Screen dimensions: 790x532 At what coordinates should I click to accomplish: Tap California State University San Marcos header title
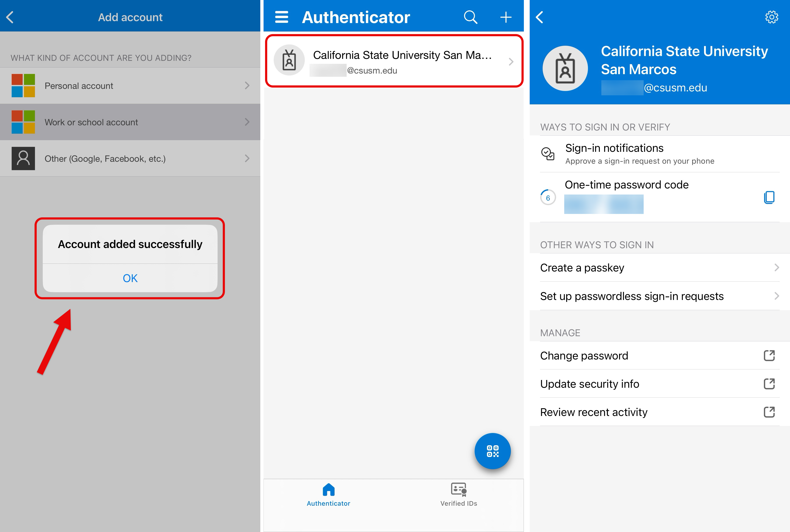tap(684, 60)
